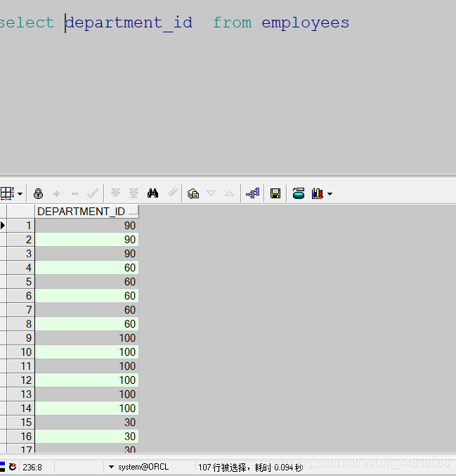Click the 100 cell in row 9
This screenshot has height=476, width=456.
(87, 338)
